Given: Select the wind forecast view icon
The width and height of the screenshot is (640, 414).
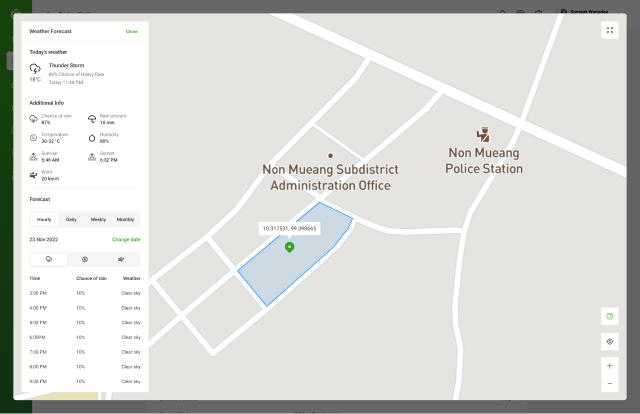Looking at the screenshot, I should pos(121,259).
